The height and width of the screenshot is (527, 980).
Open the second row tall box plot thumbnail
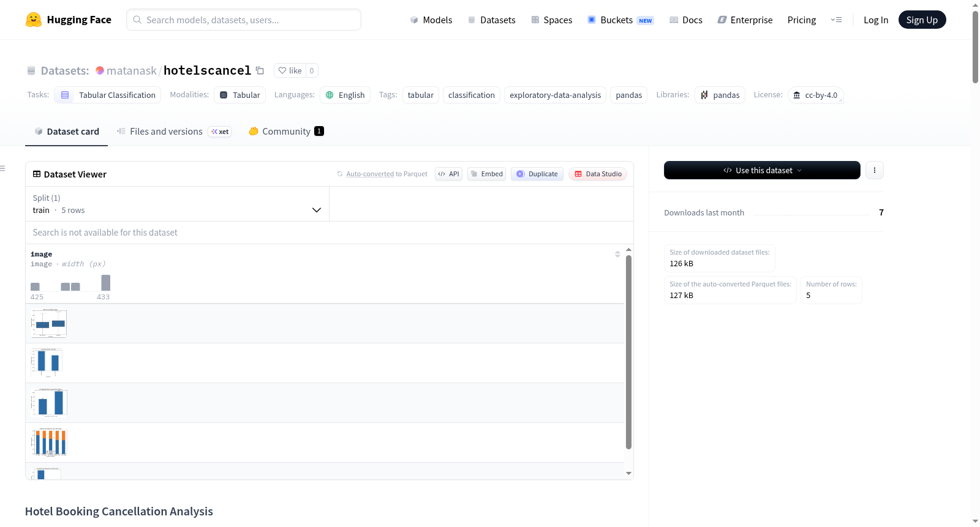point(47,363)
